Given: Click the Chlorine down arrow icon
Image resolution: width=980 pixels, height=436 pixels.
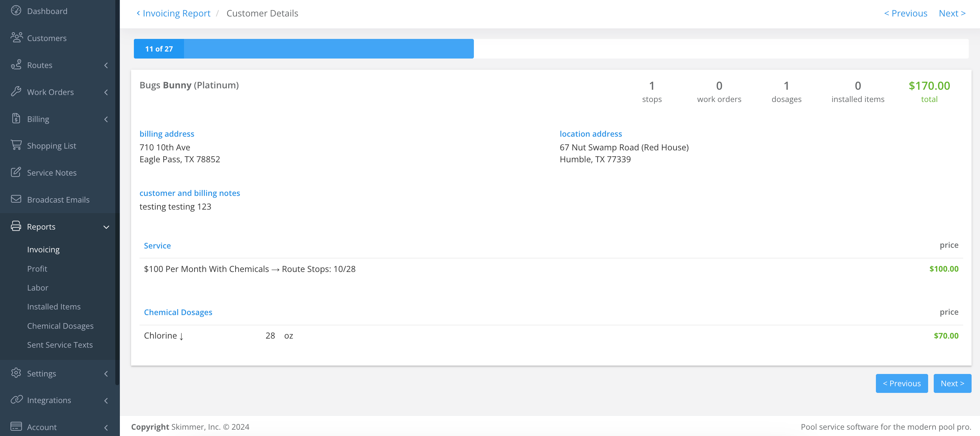Looking at the screenshot, I should [x=182, y=336].
